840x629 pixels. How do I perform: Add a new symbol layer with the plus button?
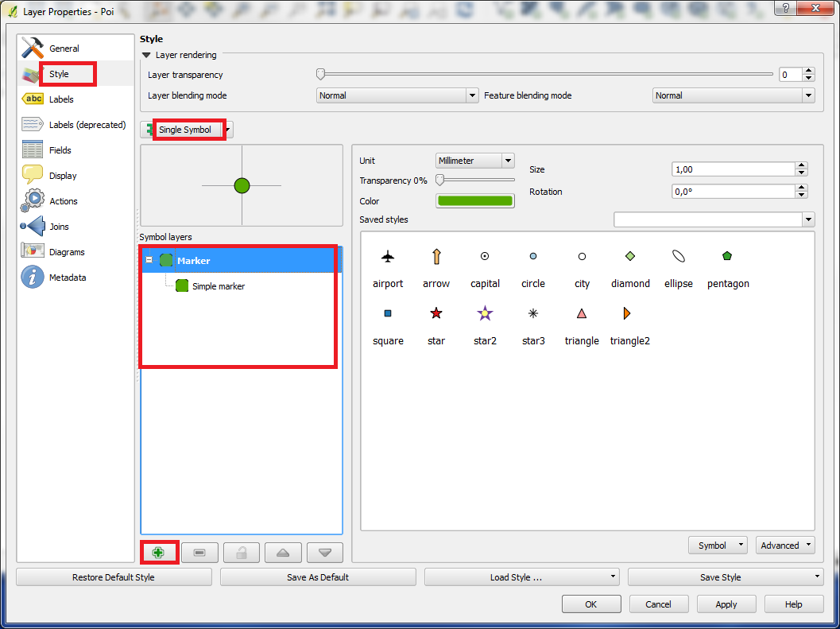coord(158,553)
